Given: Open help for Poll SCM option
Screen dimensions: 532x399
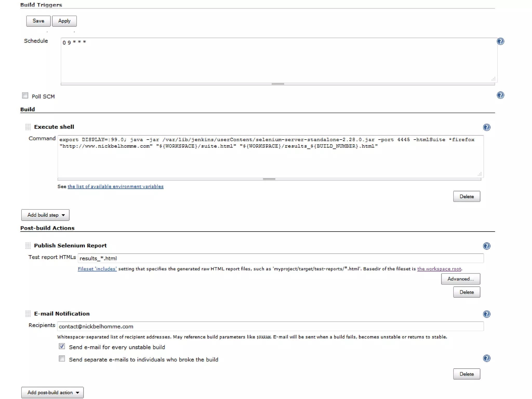Looking at the screenshot, I should pyautogui.click(x=500, y=95).
